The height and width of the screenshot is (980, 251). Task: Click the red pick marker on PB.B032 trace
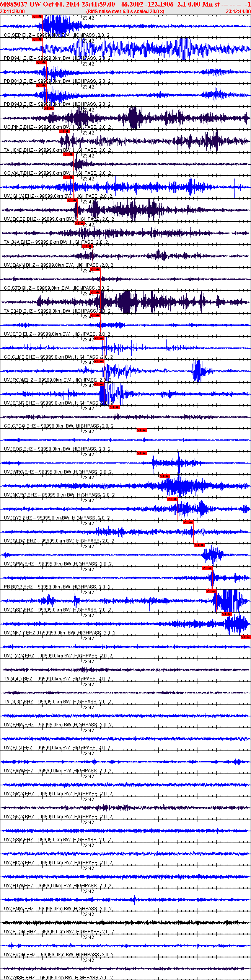(207, 568)
